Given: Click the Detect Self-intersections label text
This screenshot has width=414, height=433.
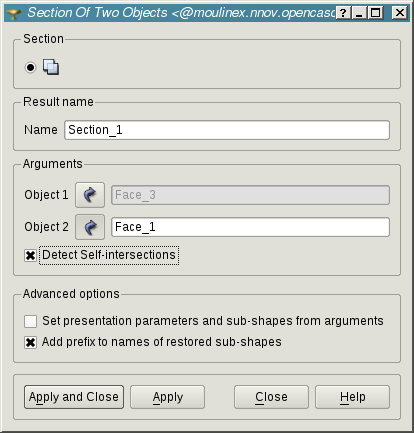Looking at the screenshot, I should click(109, 255).
